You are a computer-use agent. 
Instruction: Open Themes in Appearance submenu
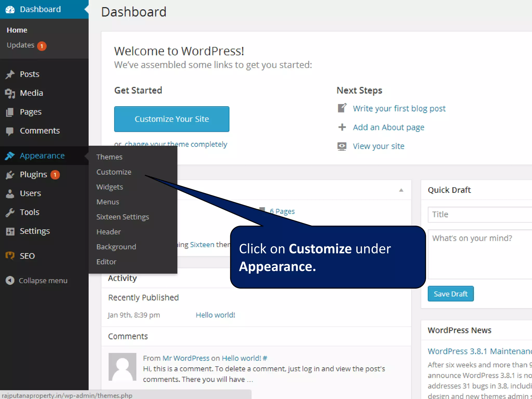(109, 157)
